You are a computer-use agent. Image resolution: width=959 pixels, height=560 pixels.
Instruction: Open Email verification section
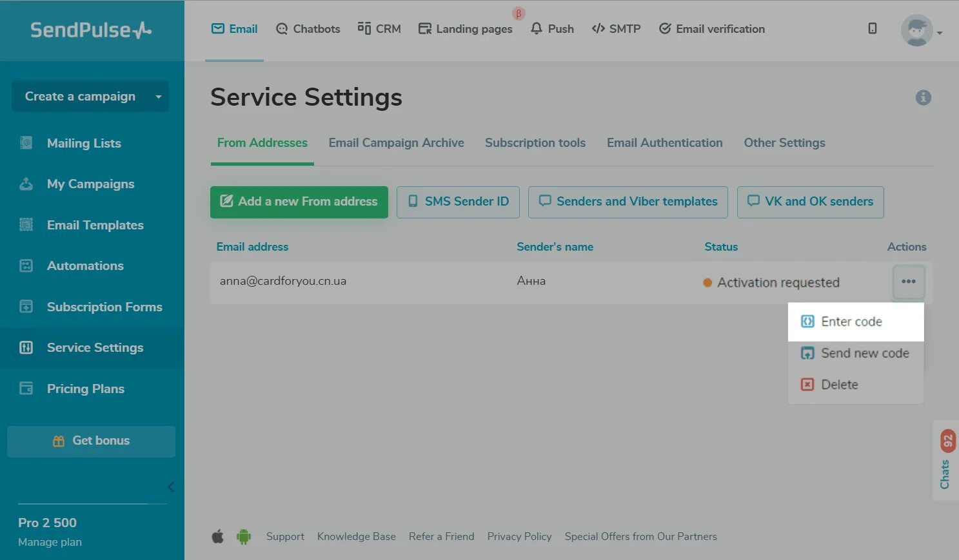712,29
